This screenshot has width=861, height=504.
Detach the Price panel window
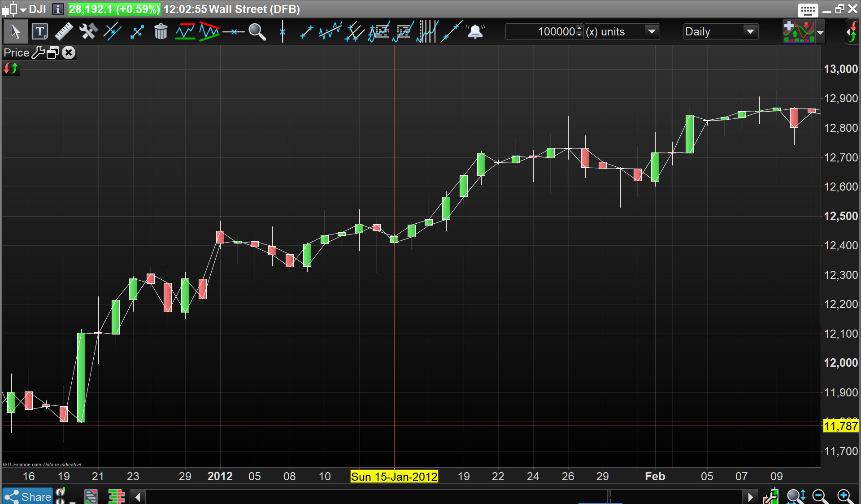(53, 53)
